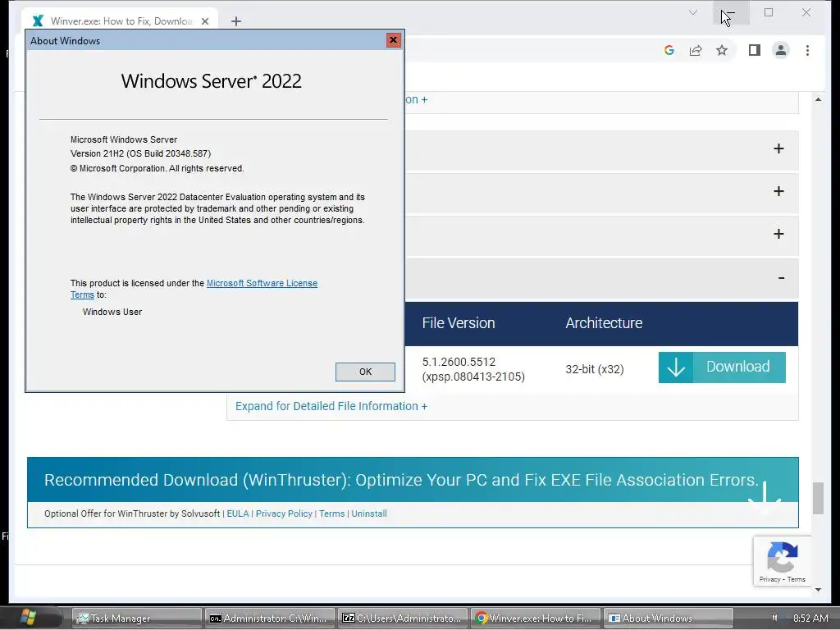This screenshot has height=630, width=840.
Task: Open Chrome profile avatar menu
Action: [x=781, y=50]
